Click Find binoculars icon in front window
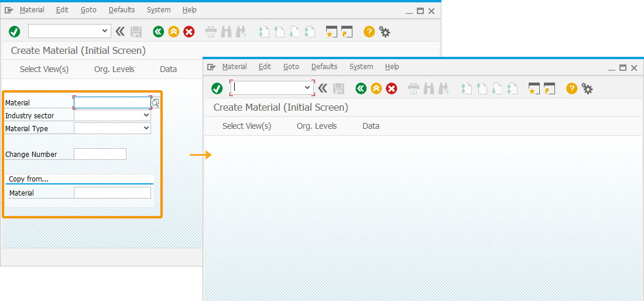The image size is (644, 301). click(429, 88)
